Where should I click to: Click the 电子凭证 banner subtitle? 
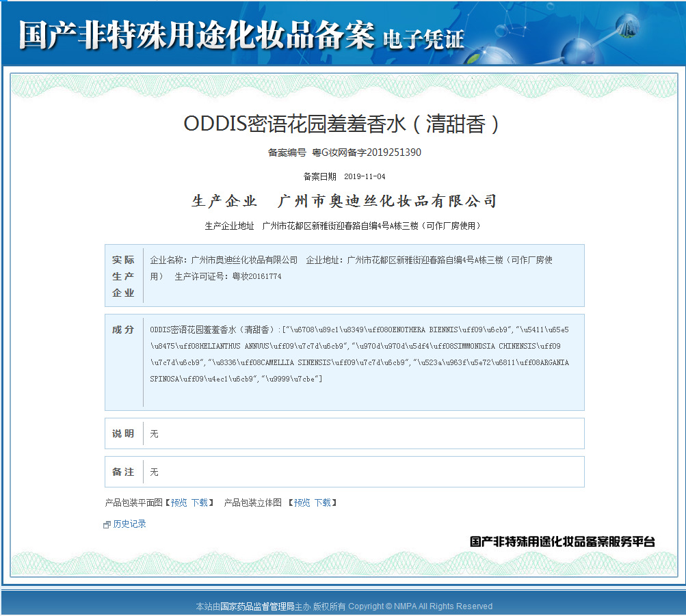[423, 40]
